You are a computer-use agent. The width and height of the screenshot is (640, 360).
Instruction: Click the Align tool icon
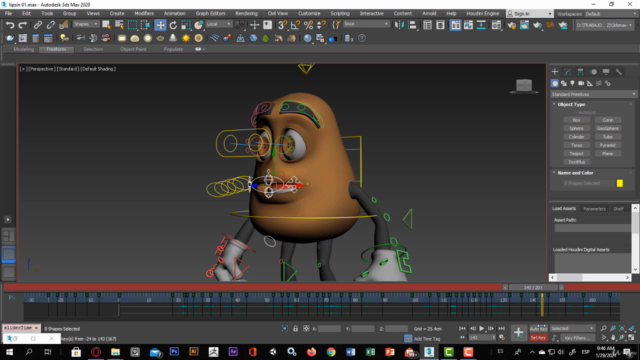pos(412,25)
